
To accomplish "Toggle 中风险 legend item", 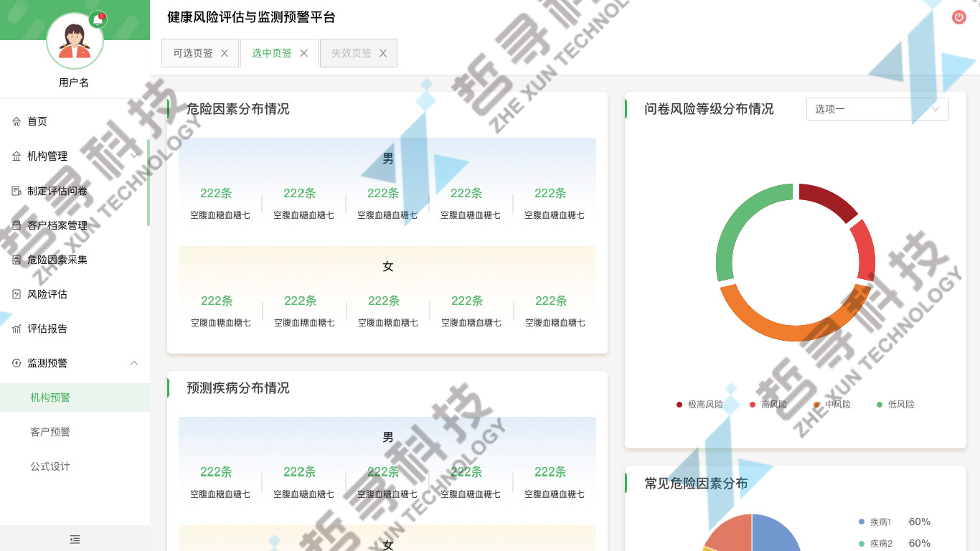I will click(832, 405).
